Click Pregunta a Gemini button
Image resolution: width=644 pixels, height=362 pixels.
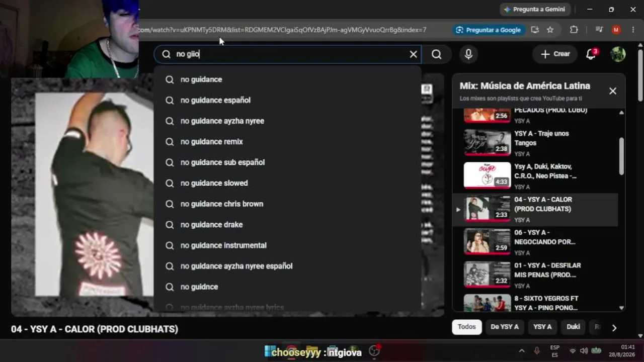coord(534,10)
